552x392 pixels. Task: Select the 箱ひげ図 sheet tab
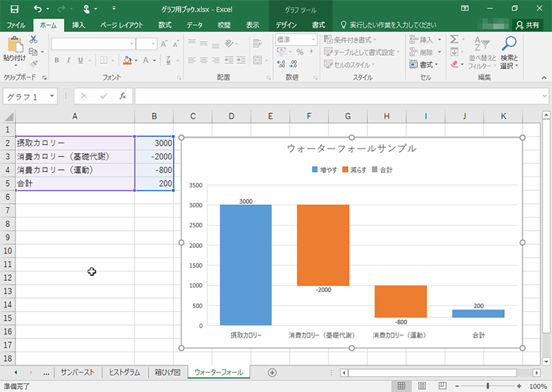(166, 372)
